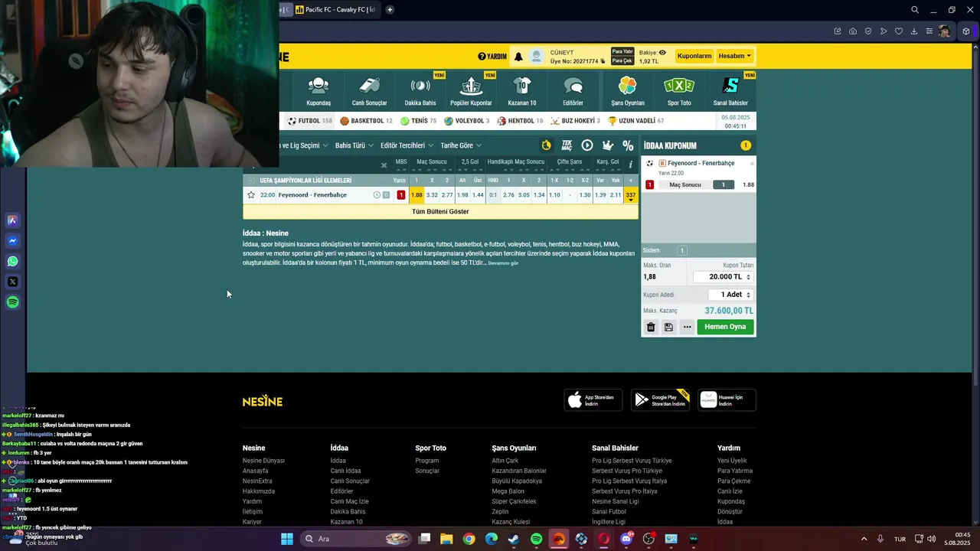Select Karşılıklı Gol Var odds 1.39
This screenshot has width=980, height=551.
pyautogui.click(x=600, y=195)
